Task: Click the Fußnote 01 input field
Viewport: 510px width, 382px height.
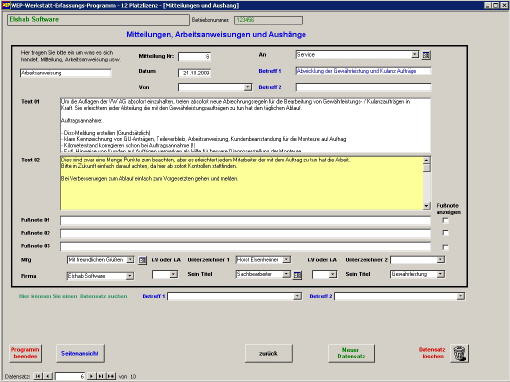Action: tap(245, 220)
